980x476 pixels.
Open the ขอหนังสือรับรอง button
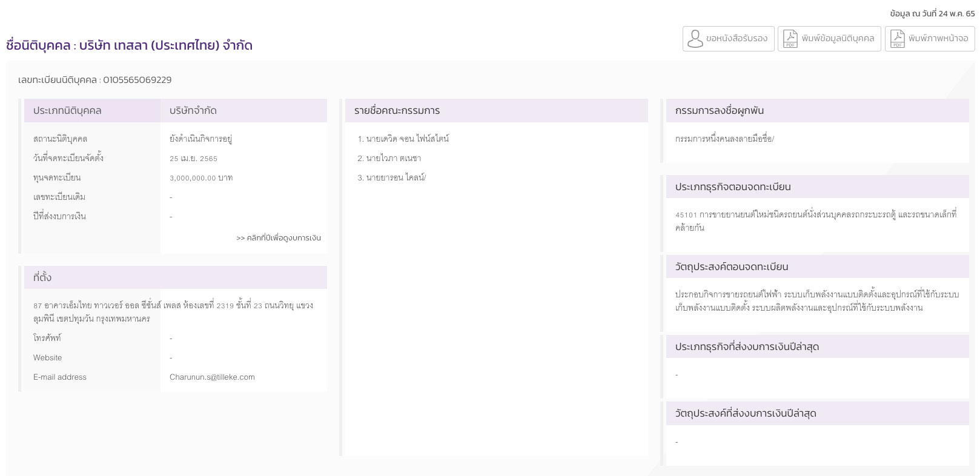(x=729, y=39)
